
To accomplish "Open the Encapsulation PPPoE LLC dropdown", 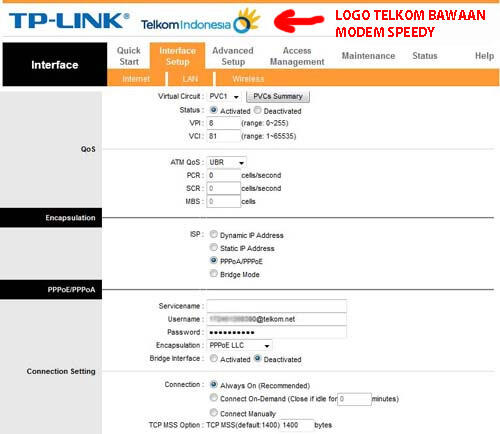I will 239,345.
